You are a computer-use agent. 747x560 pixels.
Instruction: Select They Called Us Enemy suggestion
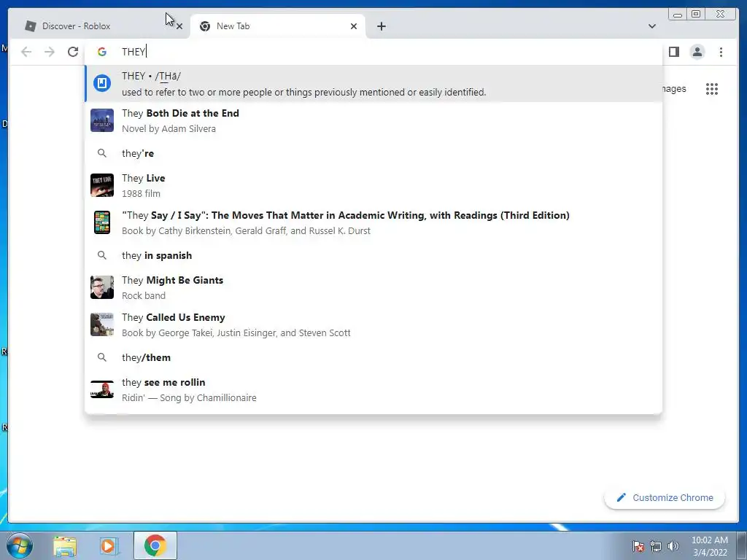[373, 324]
